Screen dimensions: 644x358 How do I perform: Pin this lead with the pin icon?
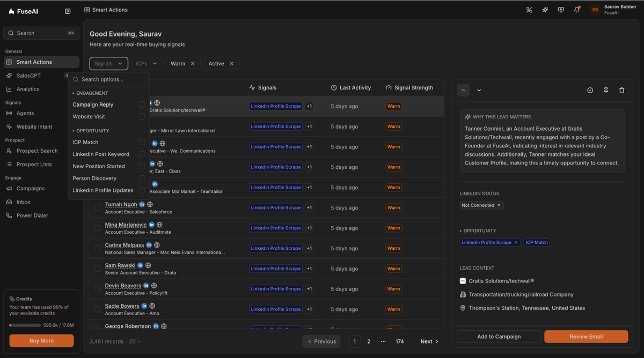(x=606, y=90)
